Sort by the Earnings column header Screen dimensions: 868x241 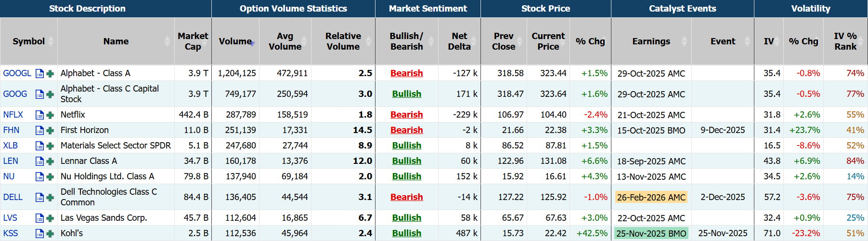coord(651,41)
